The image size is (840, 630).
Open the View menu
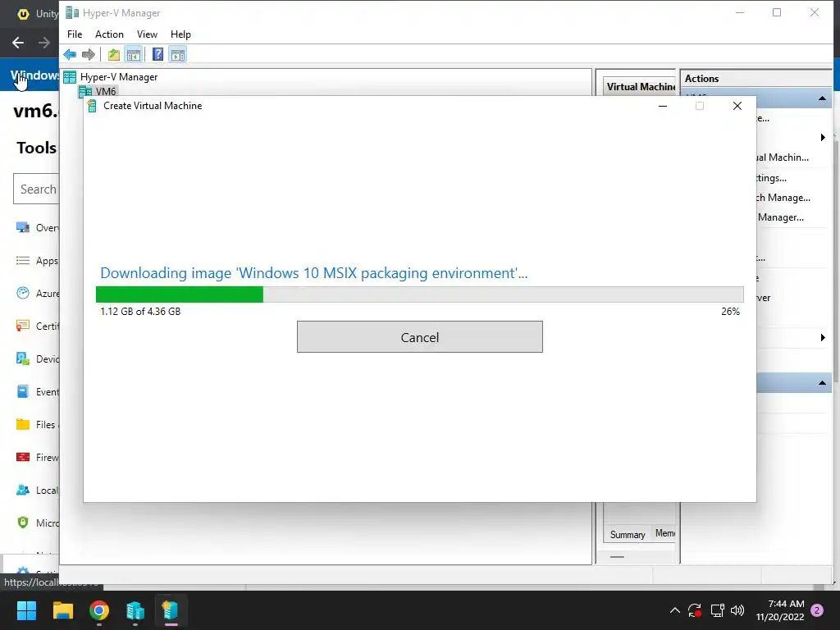pos(147,34)
